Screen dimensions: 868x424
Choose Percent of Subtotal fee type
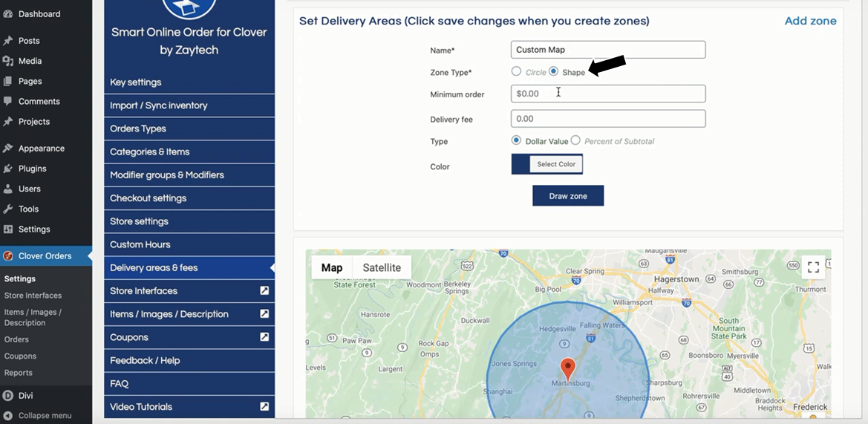(575, 140)
